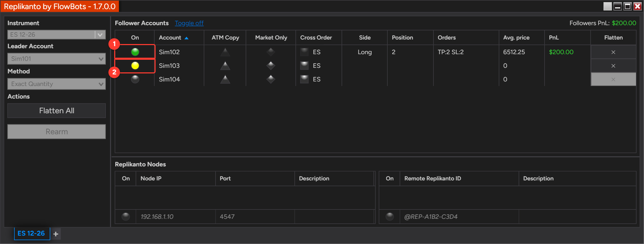This screenshot has width=644, height=244.
Task: Open the Method dropdown showing Exact Quantity
Action: click(57, 84)
